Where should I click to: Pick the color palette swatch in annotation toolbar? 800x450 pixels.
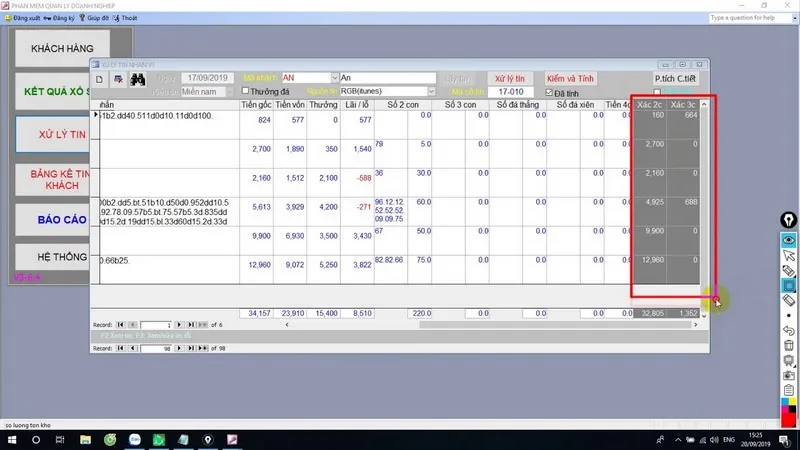coord(788,408)
